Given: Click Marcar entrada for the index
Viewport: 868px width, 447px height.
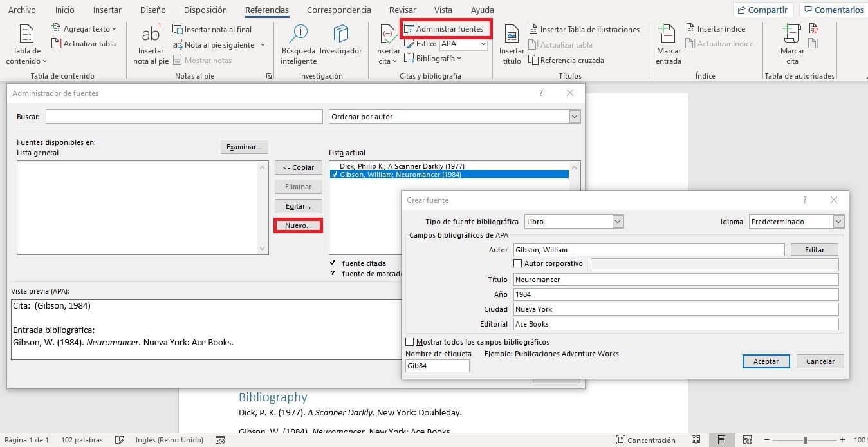Looking at the screenshot, I should click(667, 45).
